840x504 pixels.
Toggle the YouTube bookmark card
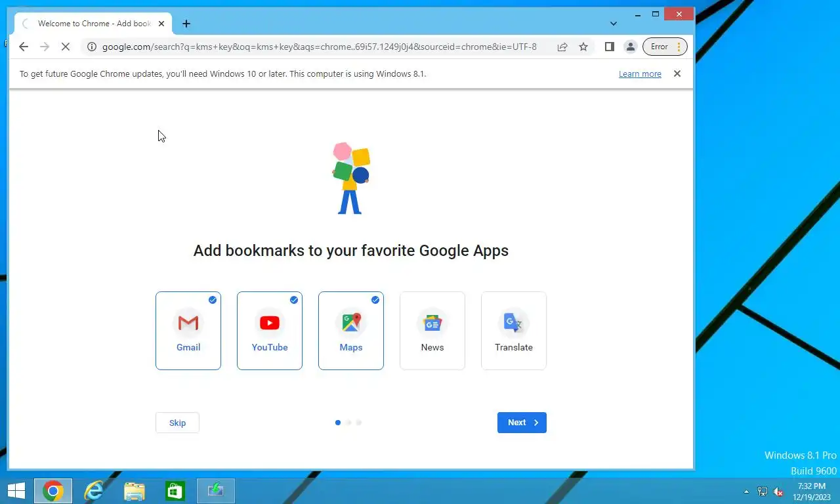[x=270, y=331]
